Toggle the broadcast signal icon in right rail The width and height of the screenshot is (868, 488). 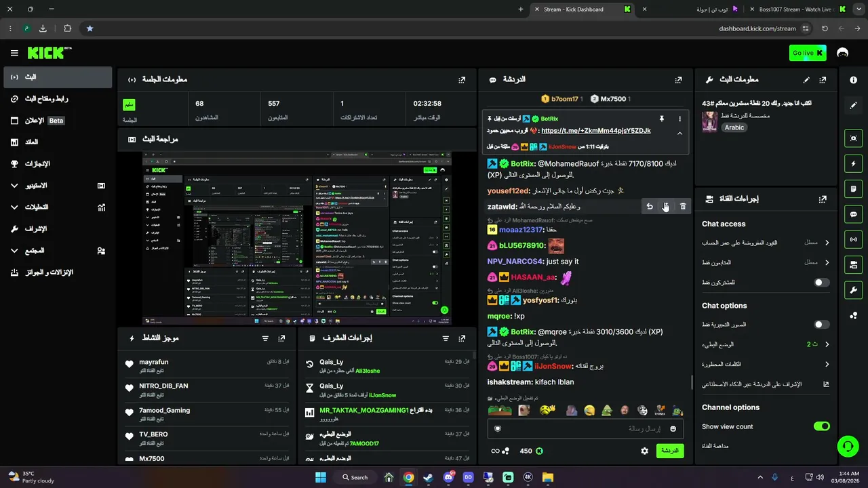click(x=853, y=239)
